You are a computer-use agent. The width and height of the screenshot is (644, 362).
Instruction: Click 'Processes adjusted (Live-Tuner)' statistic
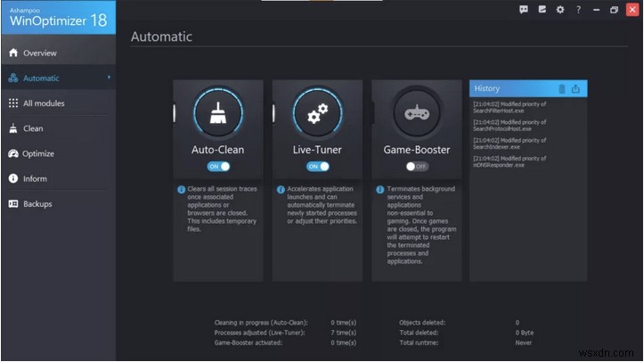259,333
